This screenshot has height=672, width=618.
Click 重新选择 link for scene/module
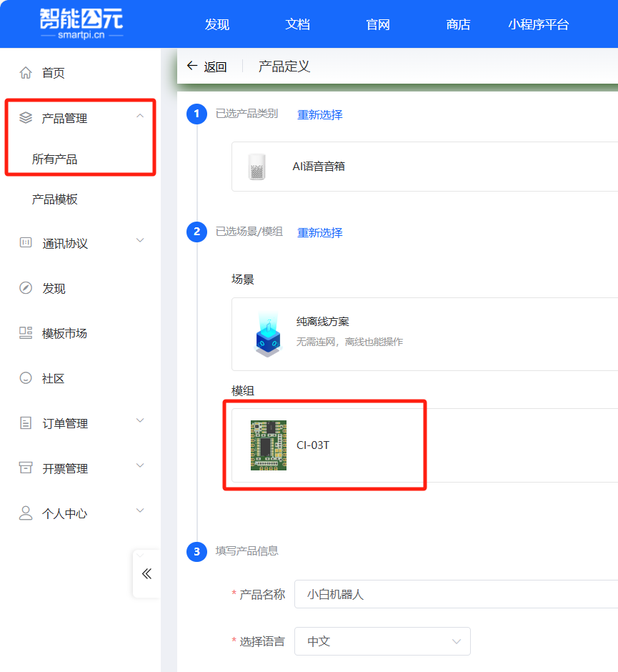pyautogui.click(x=320, y=232)
